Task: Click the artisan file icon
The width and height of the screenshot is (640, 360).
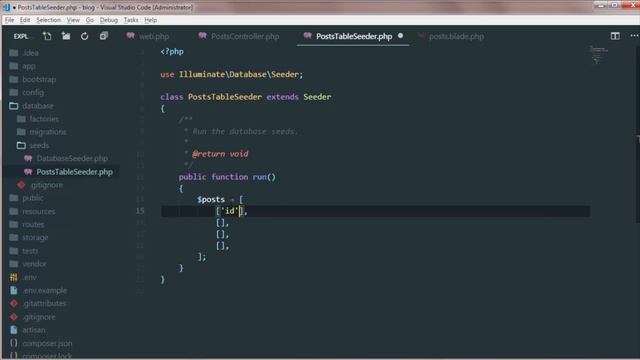Action: [x=14, y=330]
